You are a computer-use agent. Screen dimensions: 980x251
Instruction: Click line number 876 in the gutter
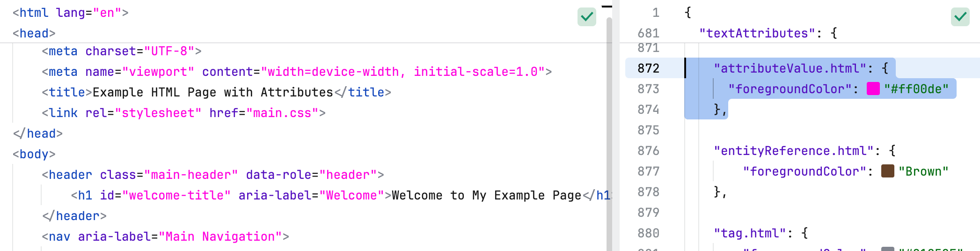648,151
